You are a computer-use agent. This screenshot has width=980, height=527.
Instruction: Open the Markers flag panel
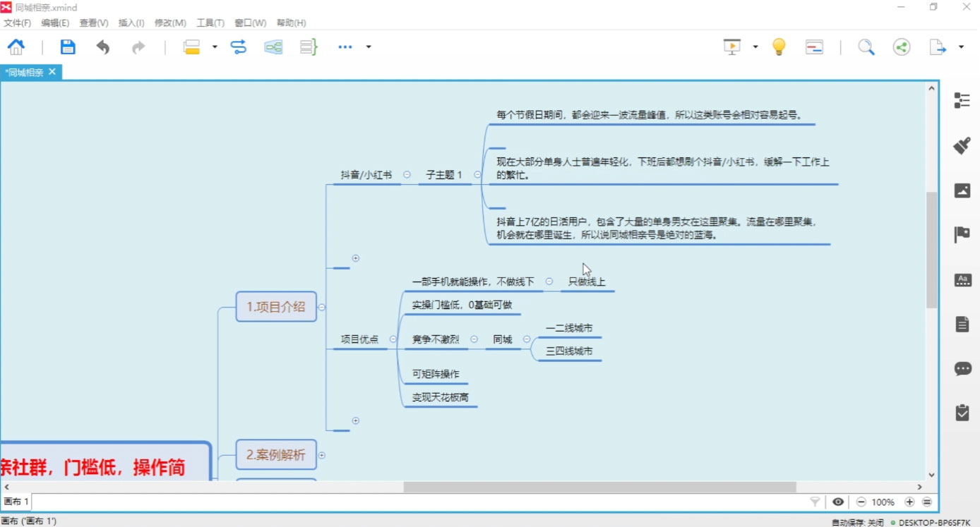click(962, 234)
